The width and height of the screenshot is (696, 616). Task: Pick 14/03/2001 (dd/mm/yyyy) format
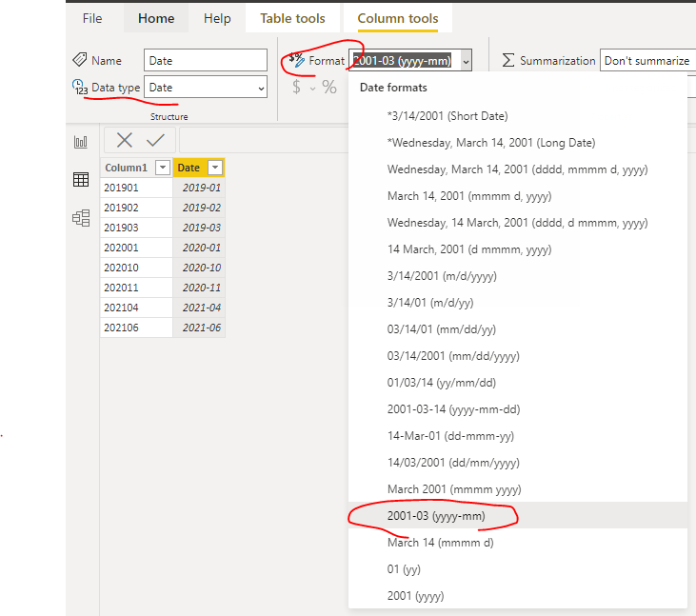(518, 462)
